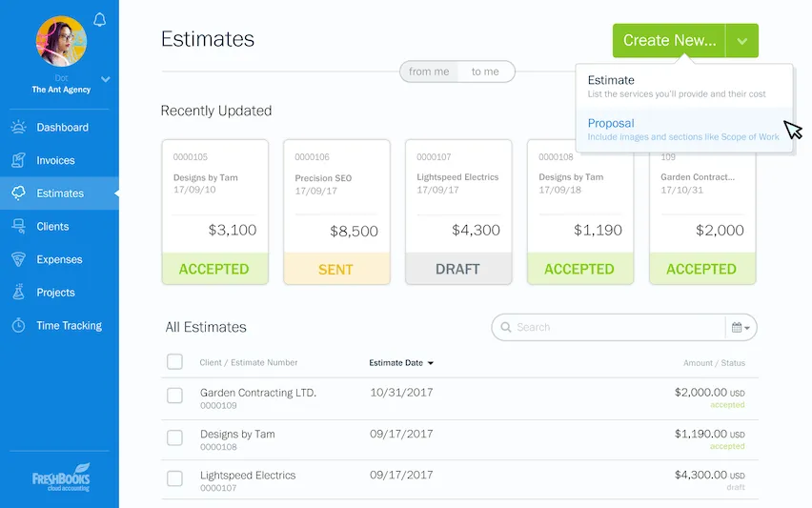The width and height of the screenshot is (812, 508).
Task: Click the Projects flask icon
Action: coord(18,293)
